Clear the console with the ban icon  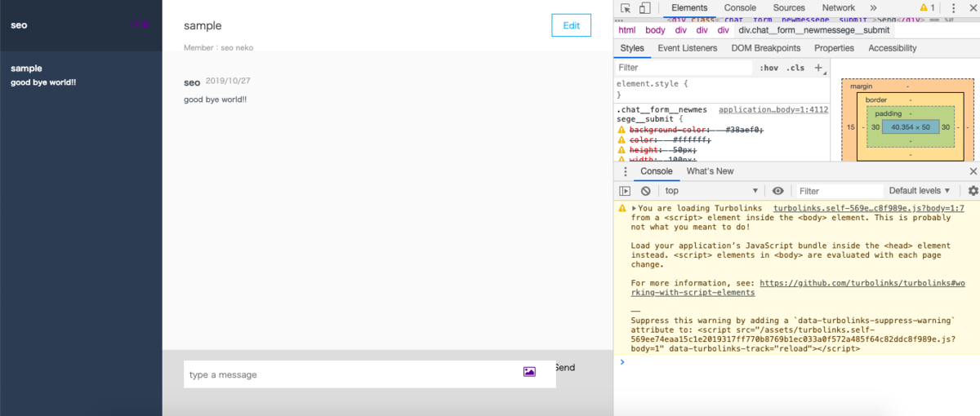point(645,191)
